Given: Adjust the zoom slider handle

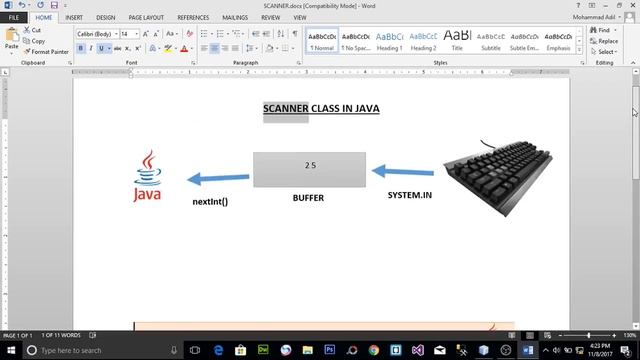Looking at the screenshot, I should tap(589, 336).
